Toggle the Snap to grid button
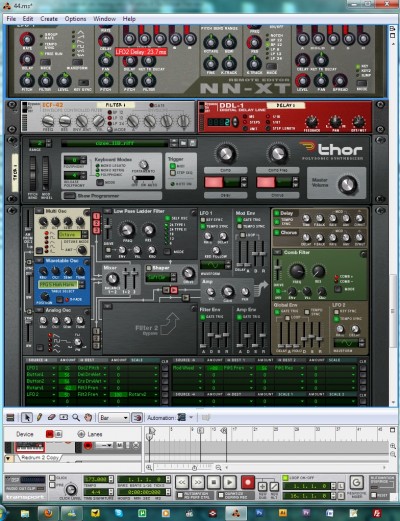The height and width of the screenshot is (521, 400). click(137, 417)
